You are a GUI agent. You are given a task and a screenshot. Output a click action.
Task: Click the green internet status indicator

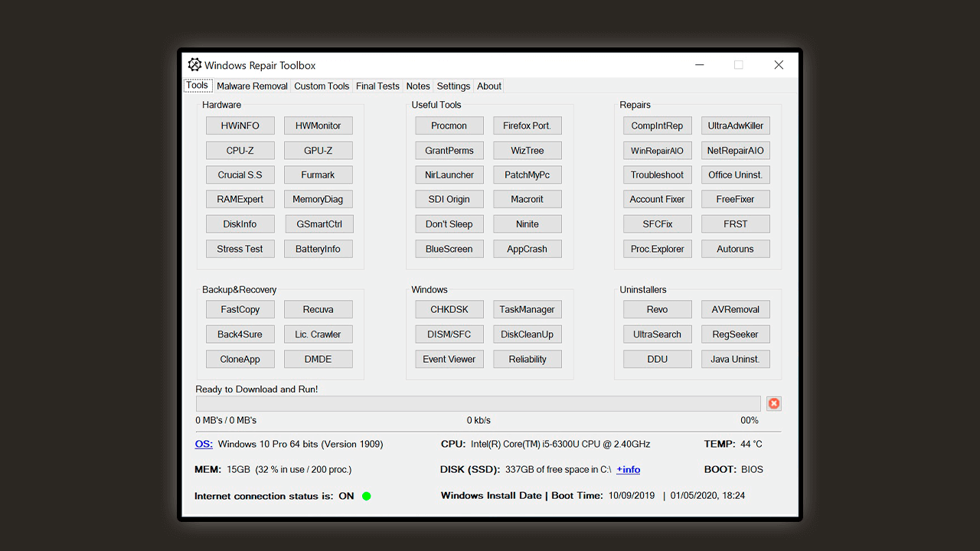tap(367, 496)
